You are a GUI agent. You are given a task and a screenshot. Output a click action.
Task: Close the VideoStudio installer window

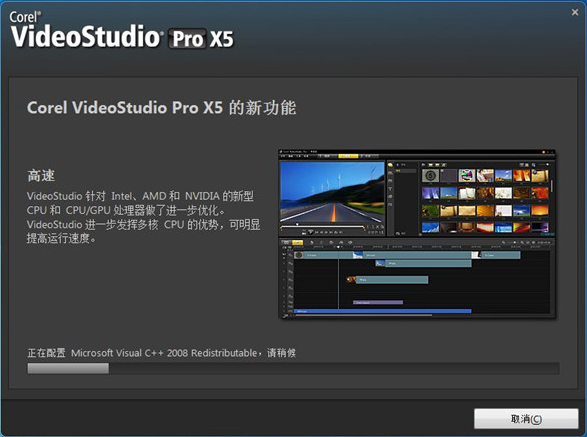(575, 12)
